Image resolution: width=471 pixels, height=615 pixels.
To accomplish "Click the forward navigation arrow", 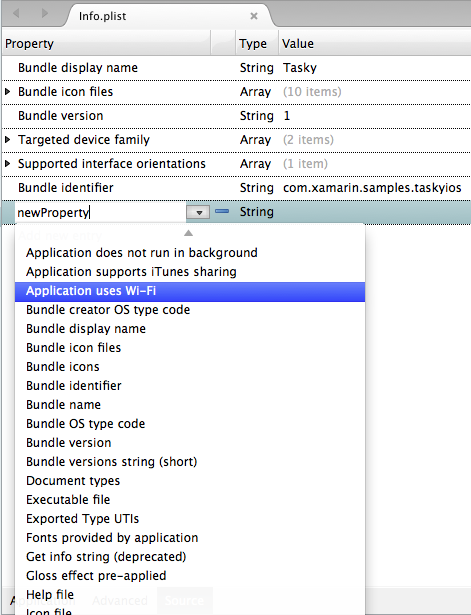I will (x=45, y=13).
